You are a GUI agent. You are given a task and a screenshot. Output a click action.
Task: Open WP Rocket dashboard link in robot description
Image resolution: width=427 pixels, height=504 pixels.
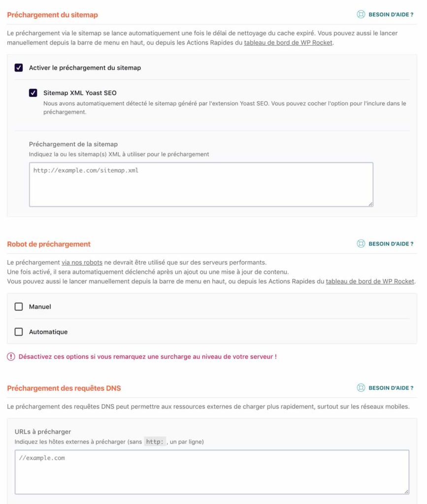(x=370, y=282)
